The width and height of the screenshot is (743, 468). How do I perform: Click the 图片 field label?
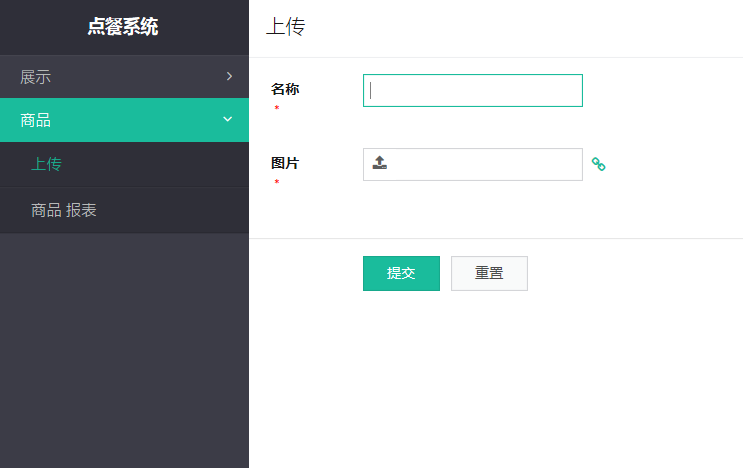click(x=285, y=163)
